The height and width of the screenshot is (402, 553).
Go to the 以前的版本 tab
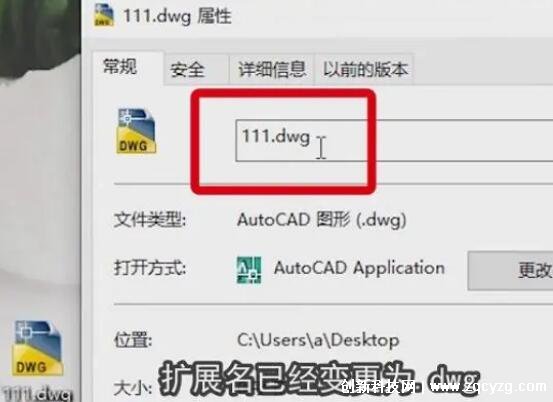point(365,69)
